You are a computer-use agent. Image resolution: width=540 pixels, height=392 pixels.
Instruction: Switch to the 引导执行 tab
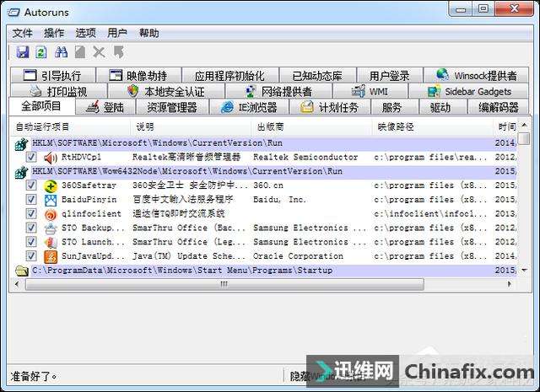52,75
